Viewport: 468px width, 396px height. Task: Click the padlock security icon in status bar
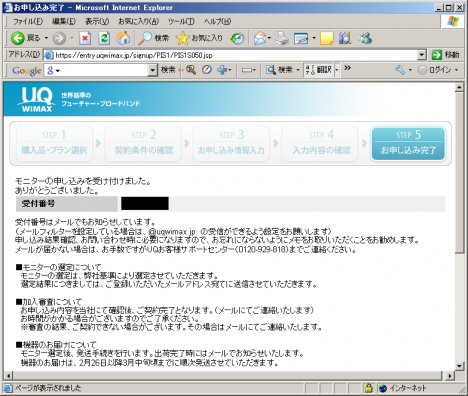point(368,388)
